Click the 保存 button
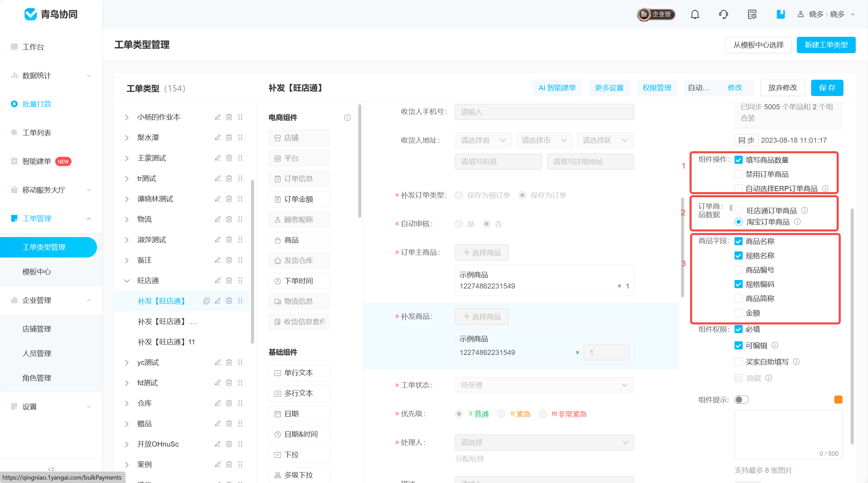Viewport: 868px width, 483px height. (x=827, y=88)
